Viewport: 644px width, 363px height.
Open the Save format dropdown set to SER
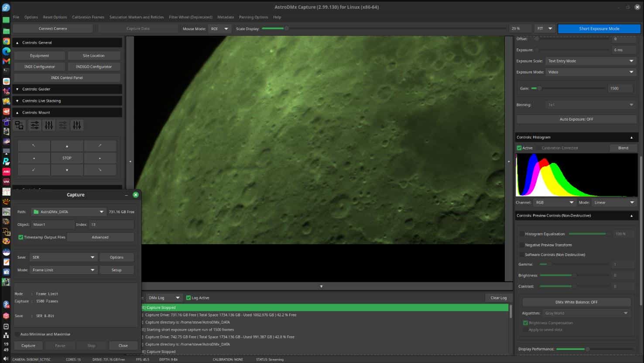pos(63,257)
